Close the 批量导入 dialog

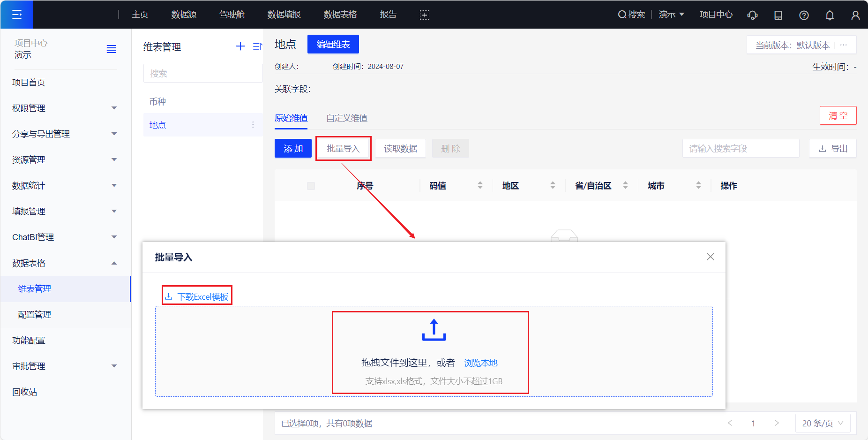click(711, 257)
